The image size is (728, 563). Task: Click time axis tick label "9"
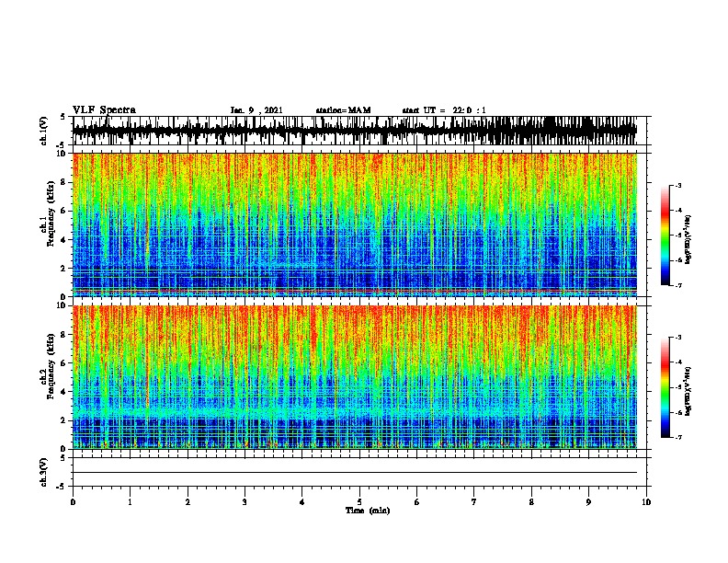point(588,502)
